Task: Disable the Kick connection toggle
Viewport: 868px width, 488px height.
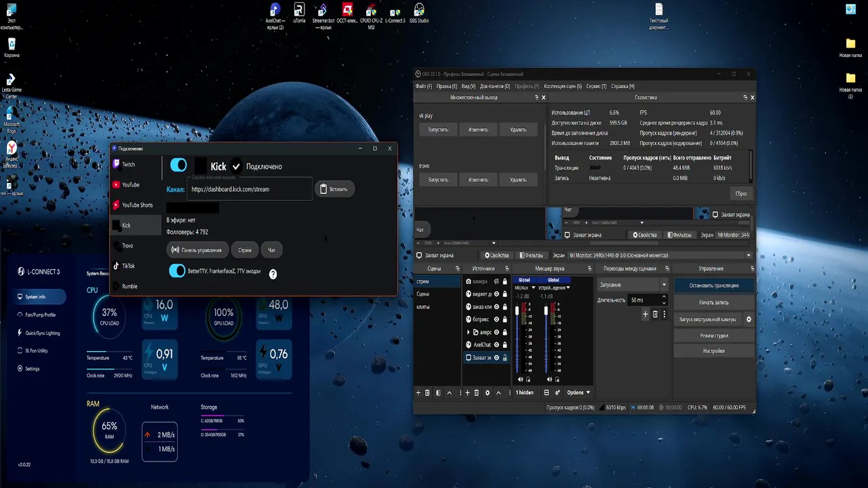Action: tap(178, 165)
